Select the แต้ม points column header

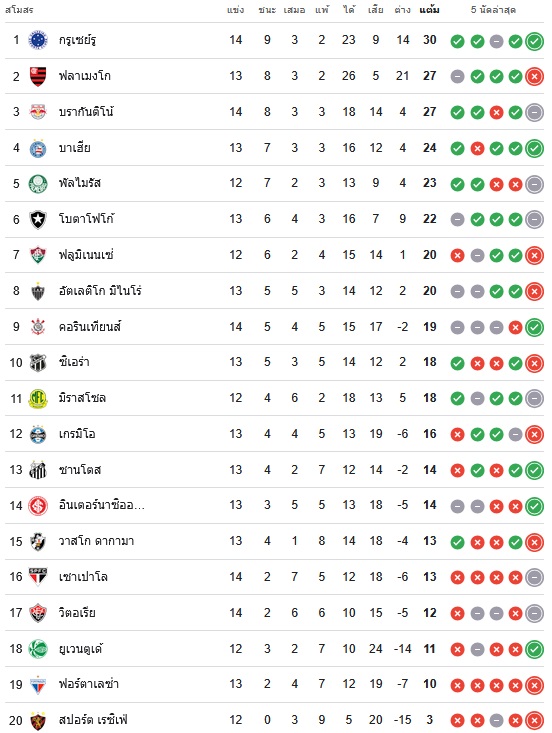pyautogui.click(x=429, y=10)
